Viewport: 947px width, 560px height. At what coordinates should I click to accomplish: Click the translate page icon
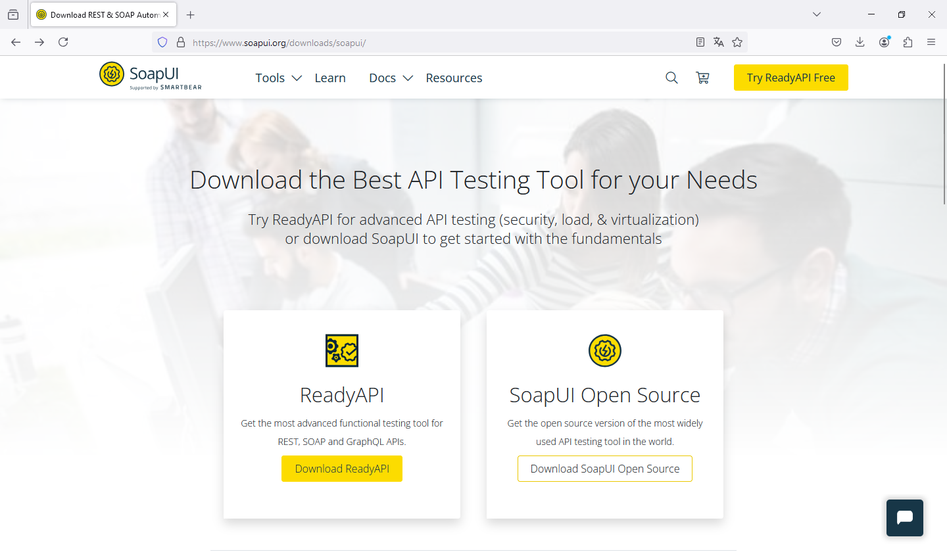pos(719,42)
